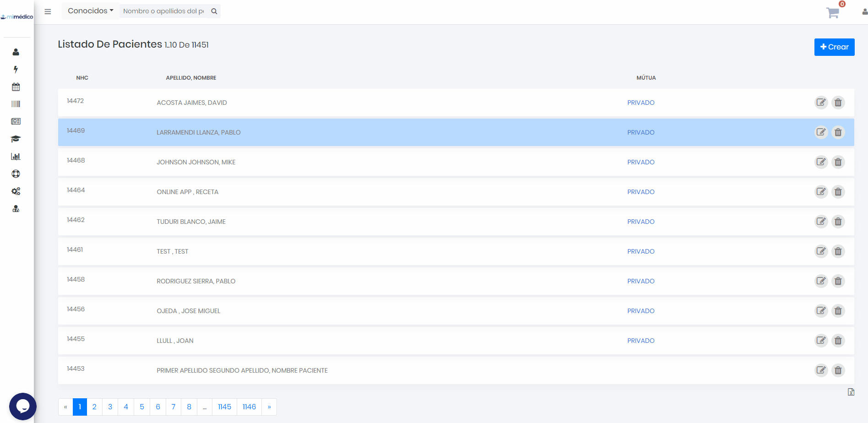Screen dimensions: 868x423
Task: Toggle the hamburger sidebar menu
Action: coord(48,11)
